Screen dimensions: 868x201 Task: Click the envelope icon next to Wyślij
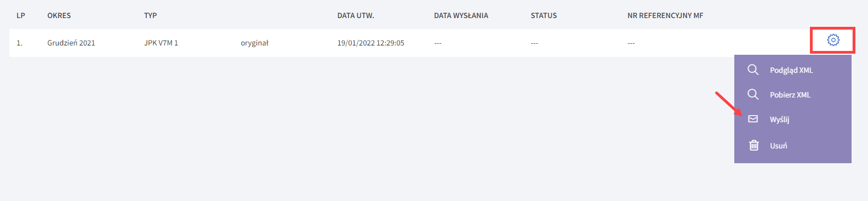point(753,119)
